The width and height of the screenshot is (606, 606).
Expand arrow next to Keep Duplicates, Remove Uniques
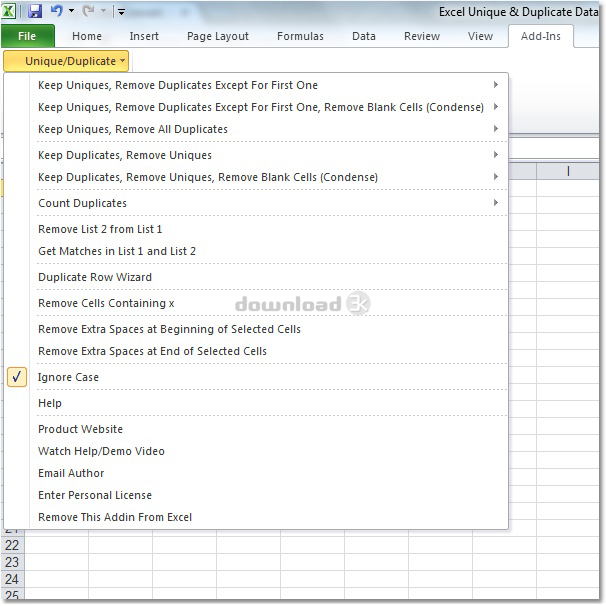point(496,155)
